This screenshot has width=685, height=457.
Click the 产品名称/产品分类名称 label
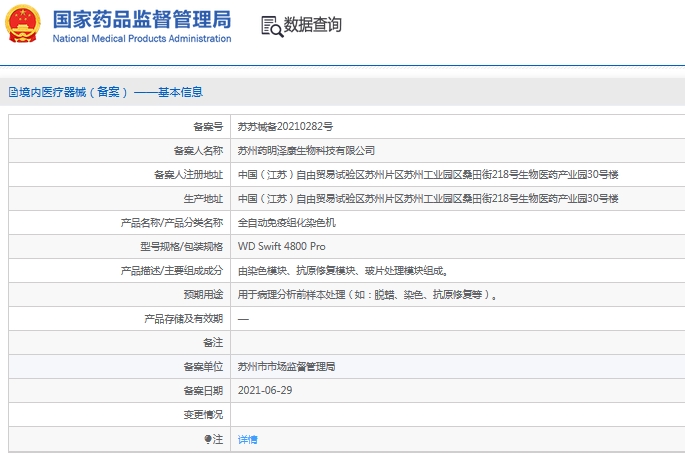pos(172,223)
